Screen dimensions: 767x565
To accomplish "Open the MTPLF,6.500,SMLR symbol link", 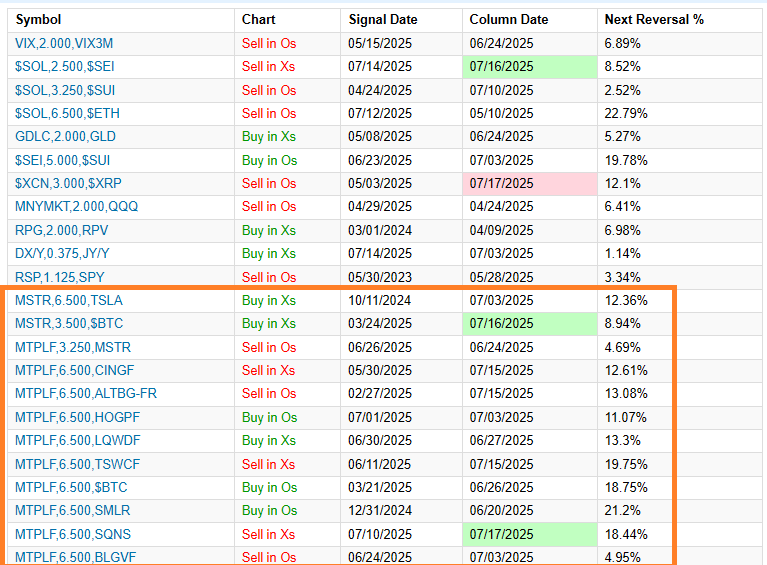I will click(x=72, y=510).
